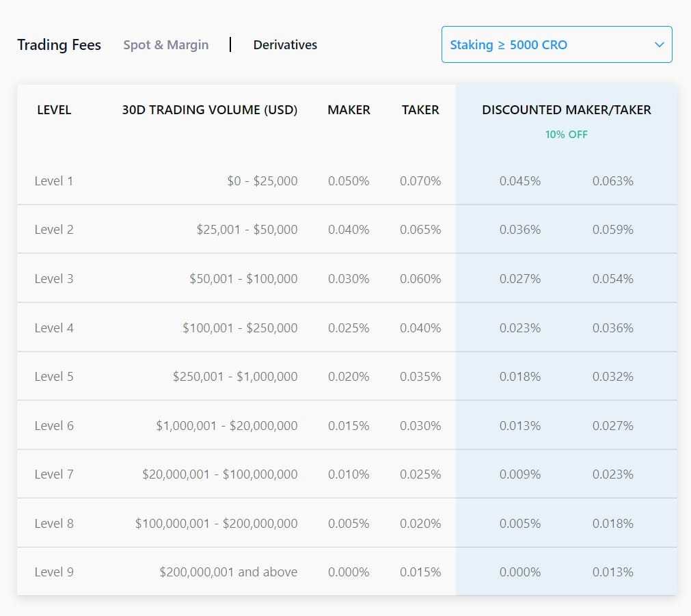The width and height of the screenshot is (691, 616).
Task: Open the Staking ≥ 5000 CRO dropdown
Action: coord(556,44)
